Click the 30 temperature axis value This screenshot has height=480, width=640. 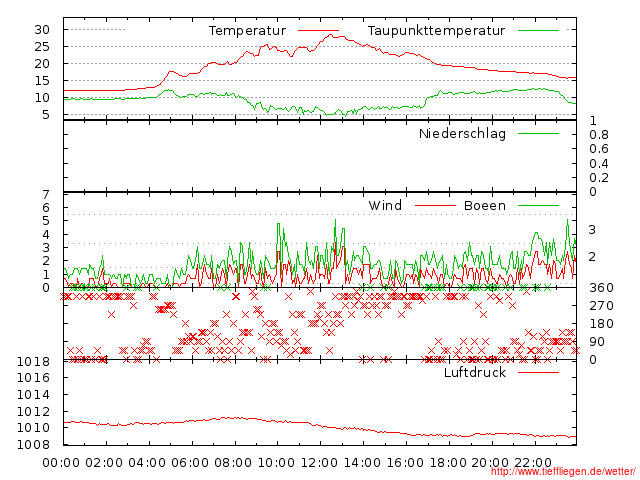(42, 30)
